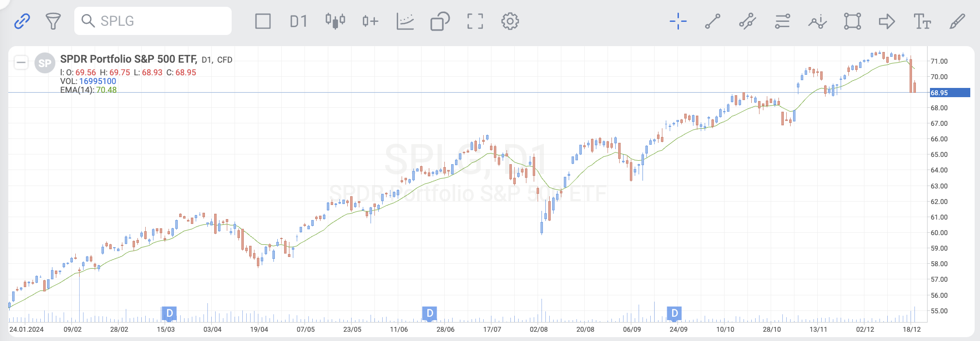Click the square layout icon
This screenshot has width=980, height=341.
(263, 21)
